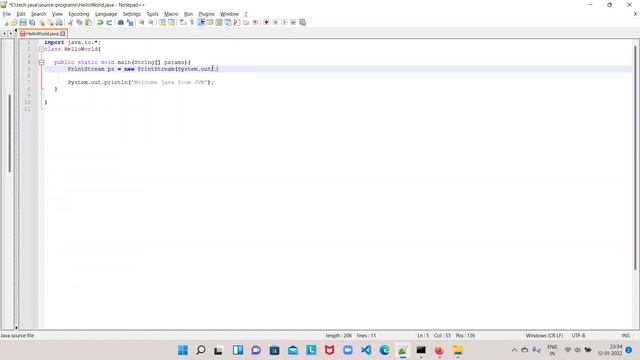Click the 'Windows (CR LF)' status bar entry

(x=544, y=336)
